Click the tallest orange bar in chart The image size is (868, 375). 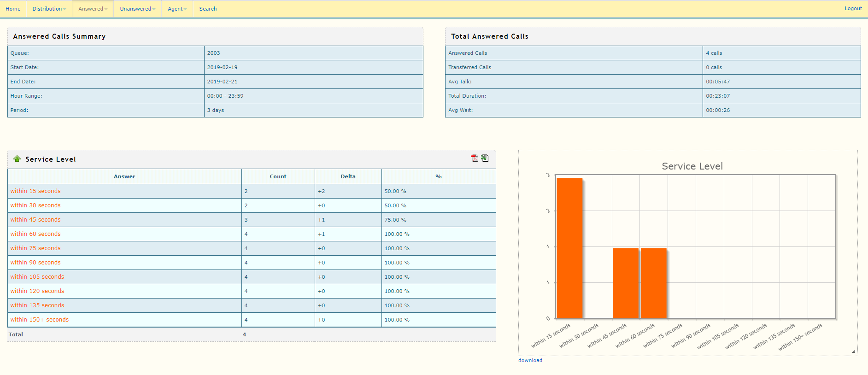point(569,249)
